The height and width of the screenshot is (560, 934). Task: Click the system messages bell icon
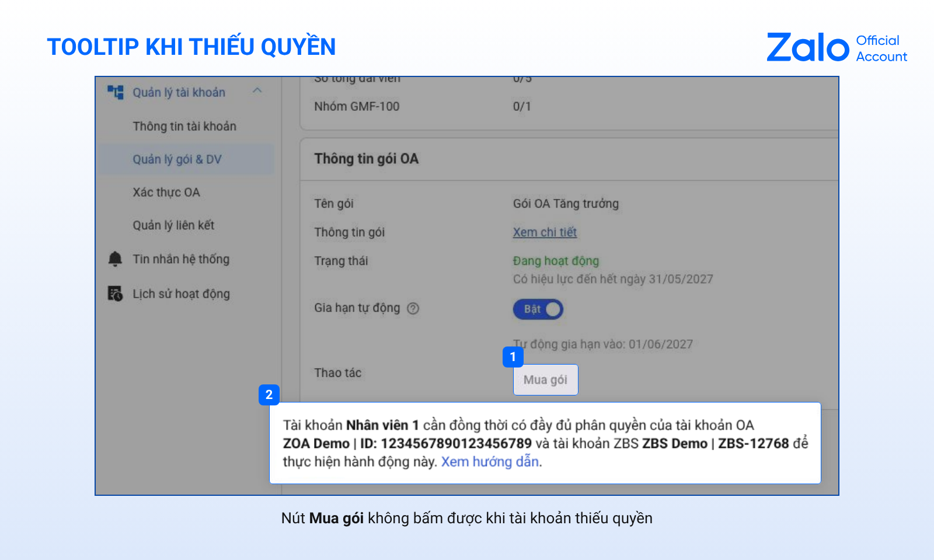point(116,259)
